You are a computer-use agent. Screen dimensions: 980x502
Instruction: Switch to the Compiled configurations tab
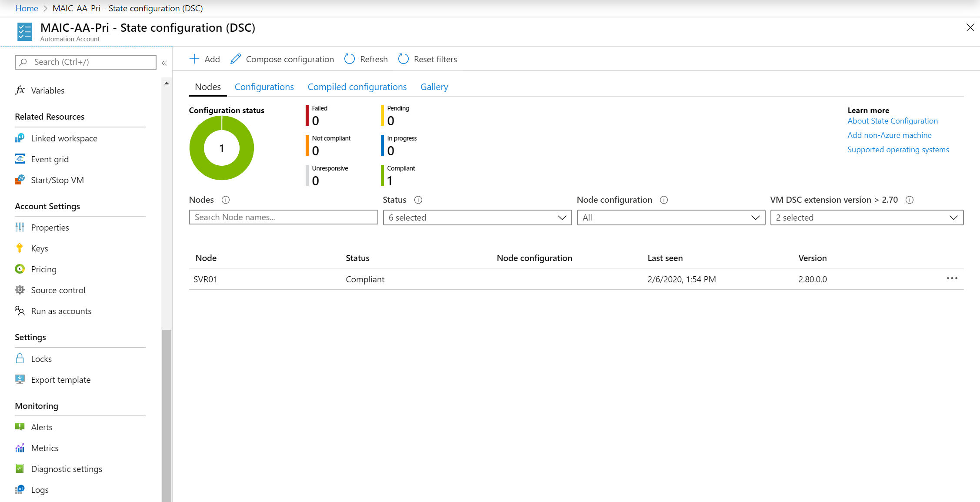pos(357,87)
